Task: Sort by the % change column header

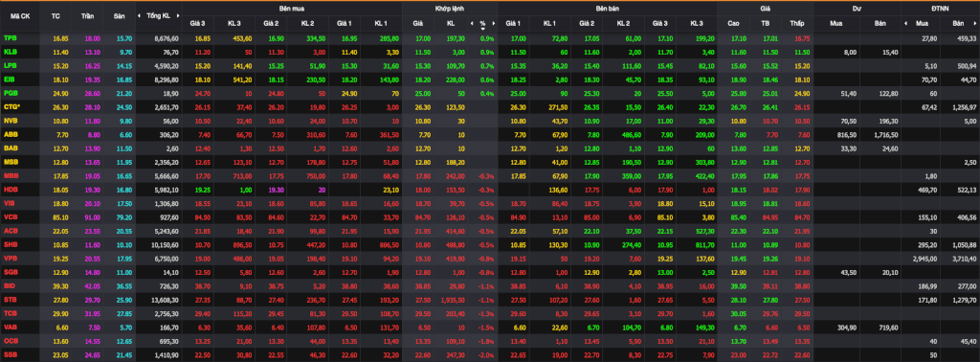Action: tap(482, 24)
